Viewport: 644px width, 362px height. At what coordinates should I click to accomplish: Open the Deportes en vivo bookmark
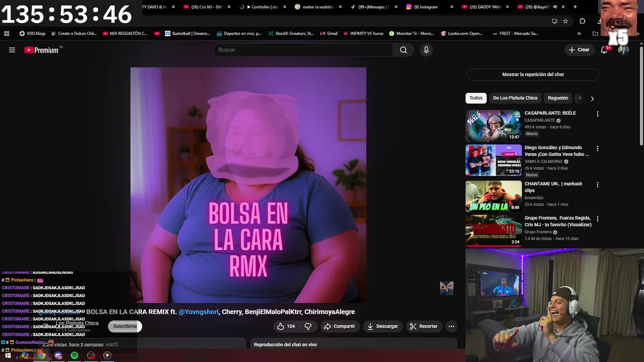tap(239, 34)
